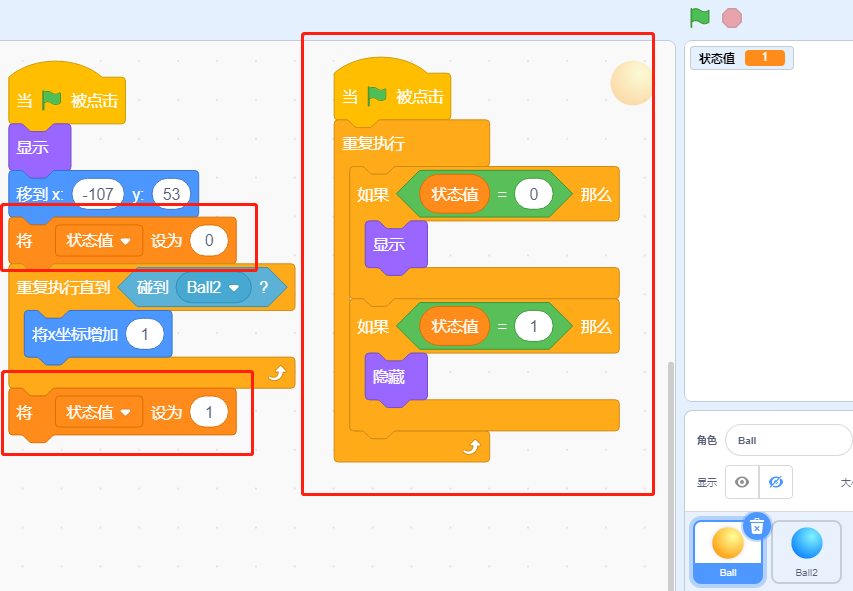
Task: Click the 移到 x: label in the blue block
Action: 40,194
